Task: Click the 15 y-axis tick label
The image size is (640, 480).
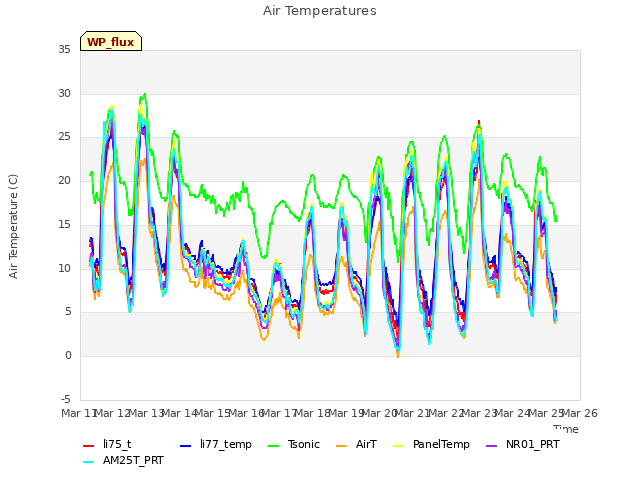Action: click(x=64, y=224)
